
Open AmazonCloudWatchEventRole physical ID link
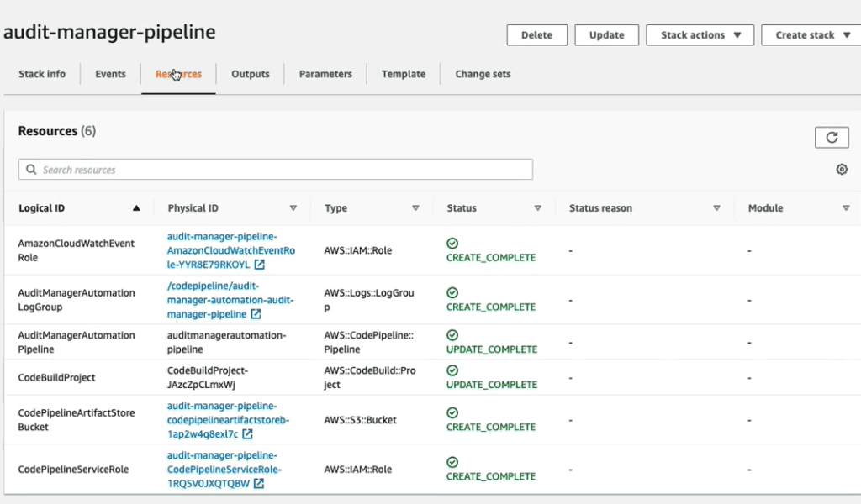coord(230,250)
